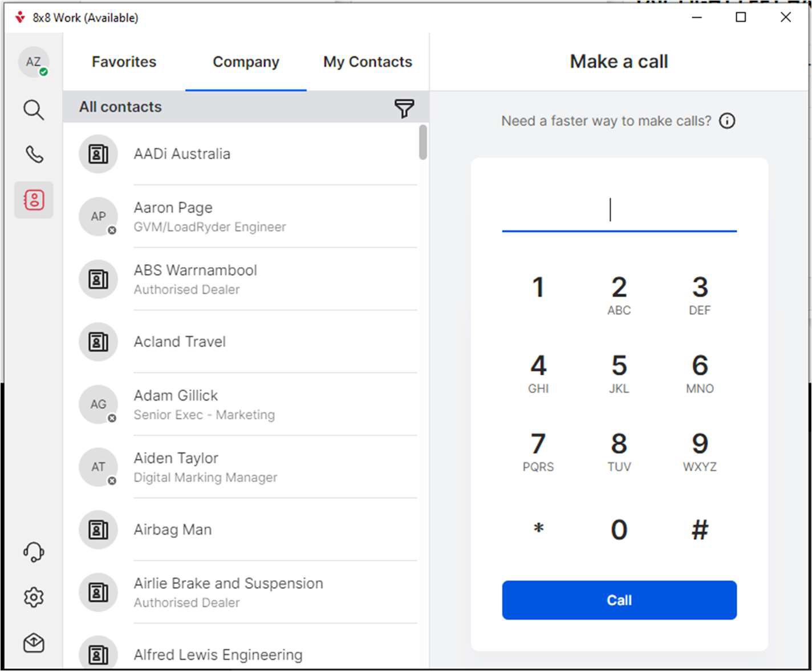Open the contacts filter funnel icon
Viewport: 812px width, 671px height.
(404, 108)
